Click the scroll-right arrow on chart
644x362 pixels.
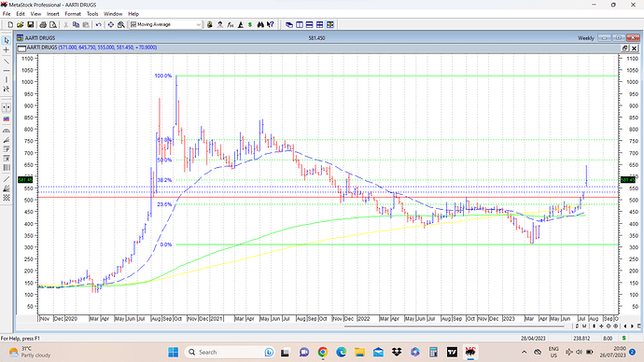pos(632,326)
